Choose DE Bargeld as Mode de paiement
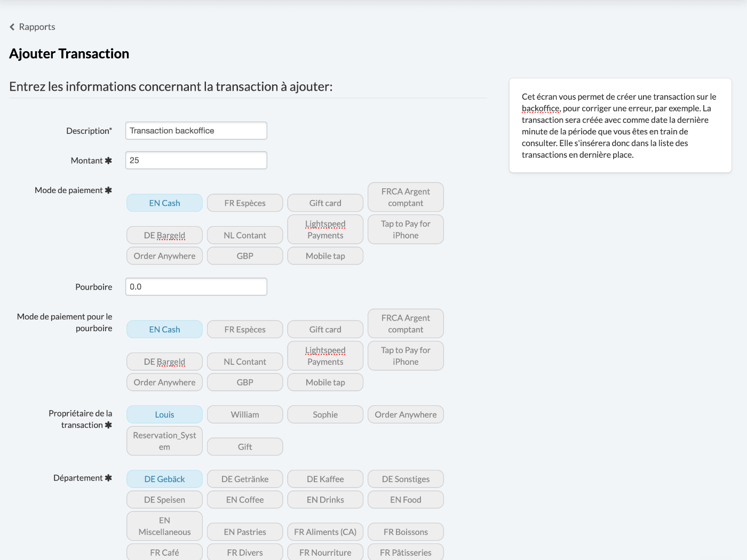This screenshot has width=747, height=560. [164, 235]
